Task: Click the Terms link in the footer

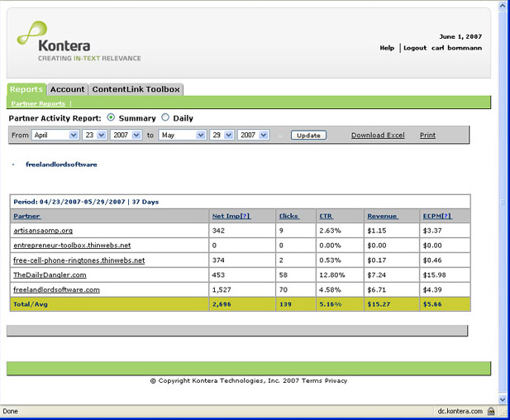Action: 312,380
